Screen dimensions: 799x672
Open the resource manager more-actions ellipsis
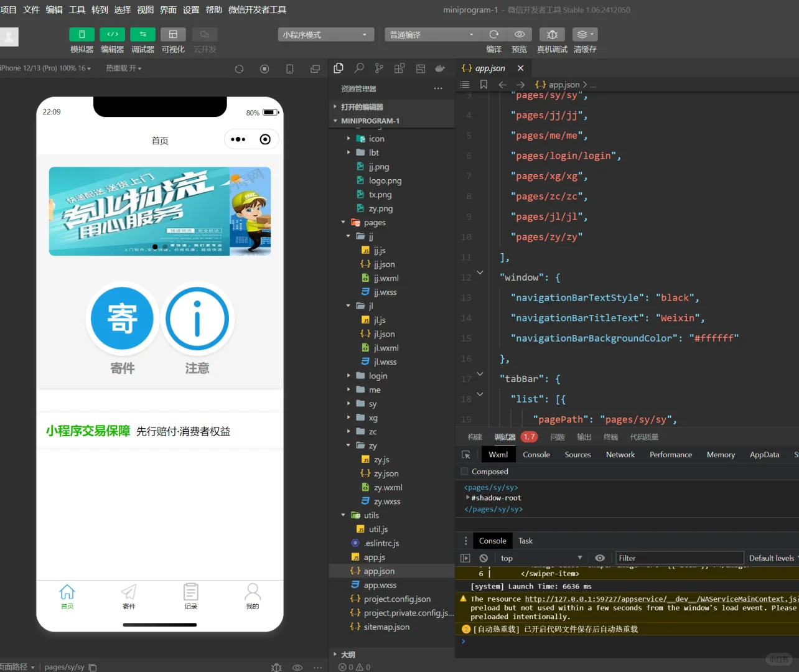438,88
